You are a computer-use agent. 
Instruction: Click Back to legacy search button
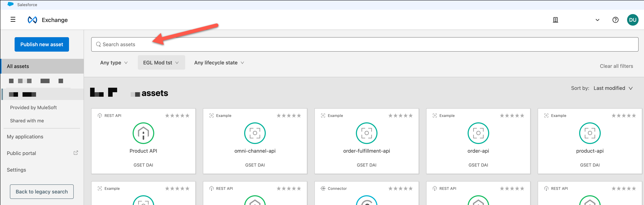(x=41, y=192)
